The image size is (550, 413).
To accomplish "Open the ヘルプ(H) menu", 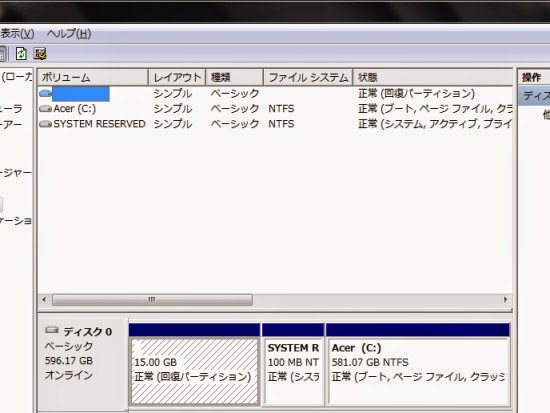I will (69, 34).
